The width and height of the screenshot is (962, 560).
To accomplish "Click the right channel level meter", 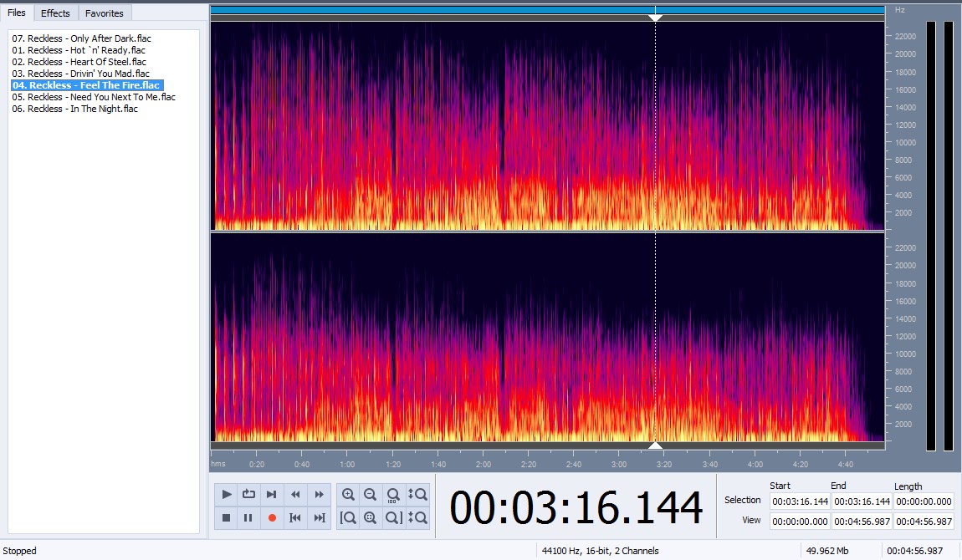I will coord(947,236).
